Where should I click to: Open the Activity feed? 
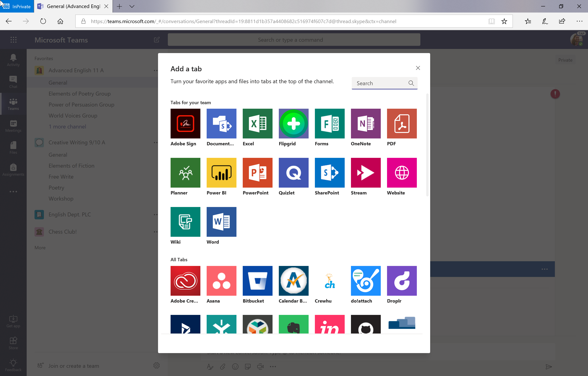[x=13, y=60]
